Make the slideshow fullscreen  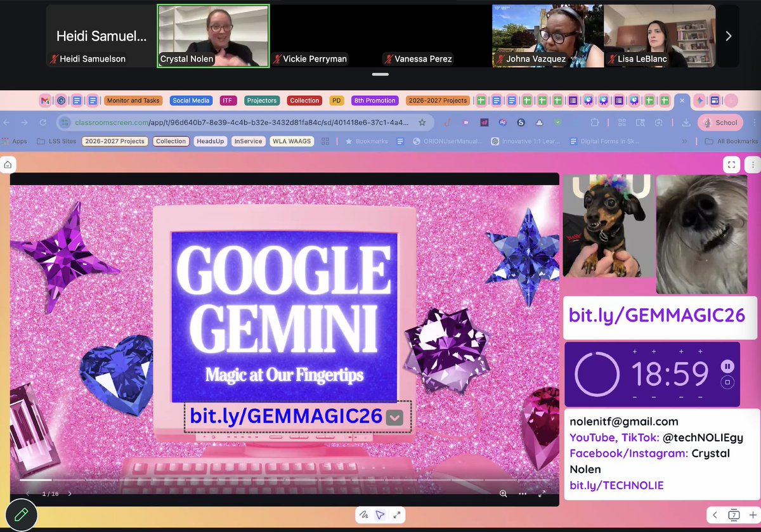click(x=542, y=493)
